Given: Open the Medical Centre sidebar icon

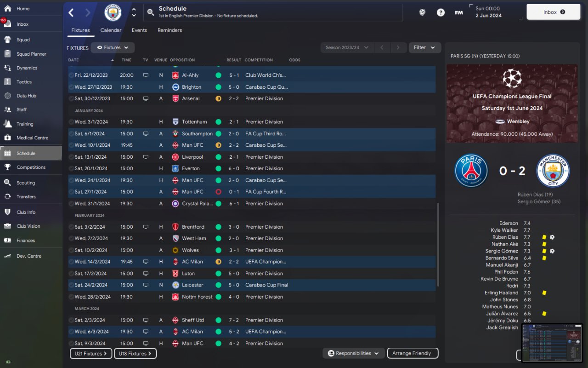Looking at the screenshot, I should pyautogui.click(x=8, y=138).
